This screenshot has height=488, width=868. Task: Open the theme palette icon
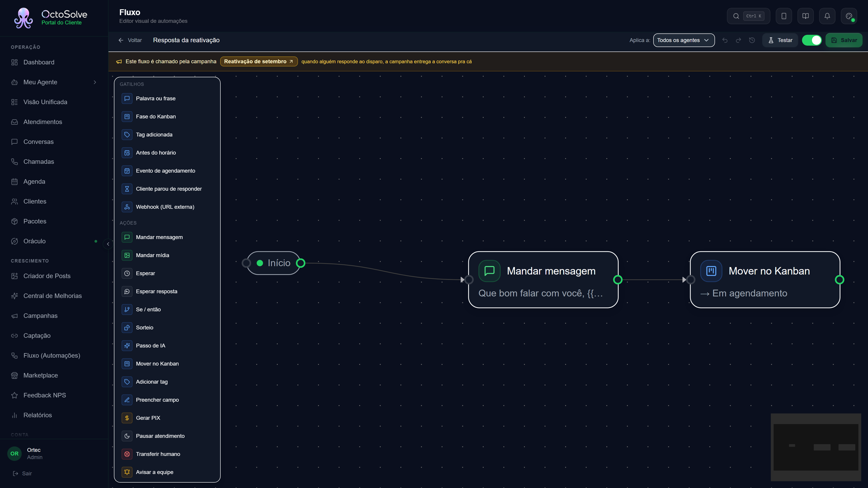(x=849, y=16)
